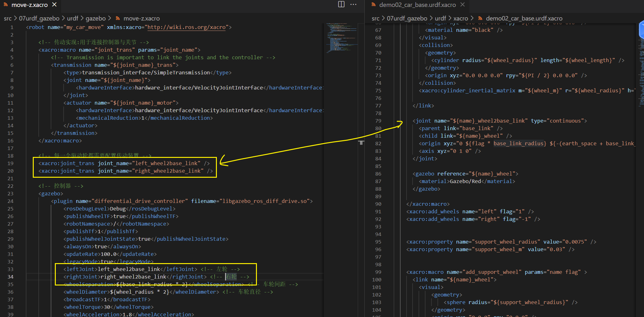
Task: Place cursor on 'transmission_interface/SimpleTransmission' text
Action: click(x=146, y=72)
